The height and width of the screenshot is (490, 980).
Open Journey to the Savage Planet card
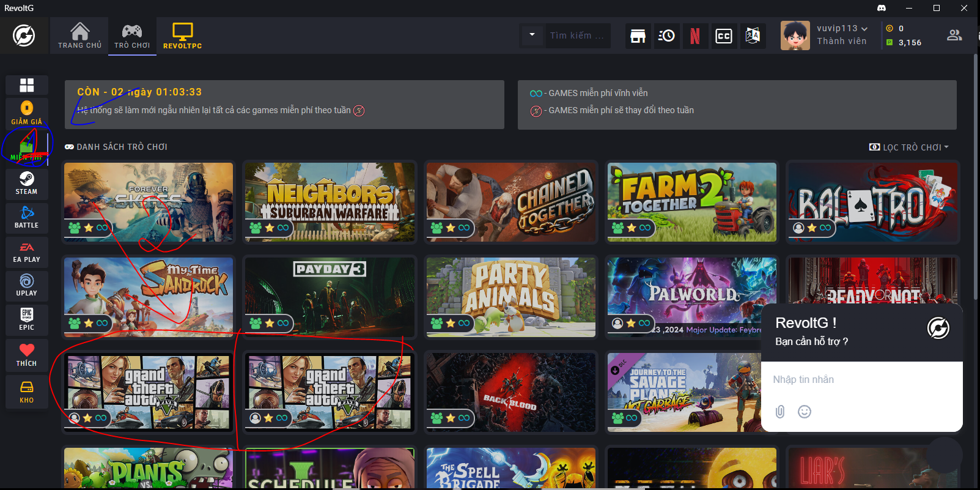point(685,392)
